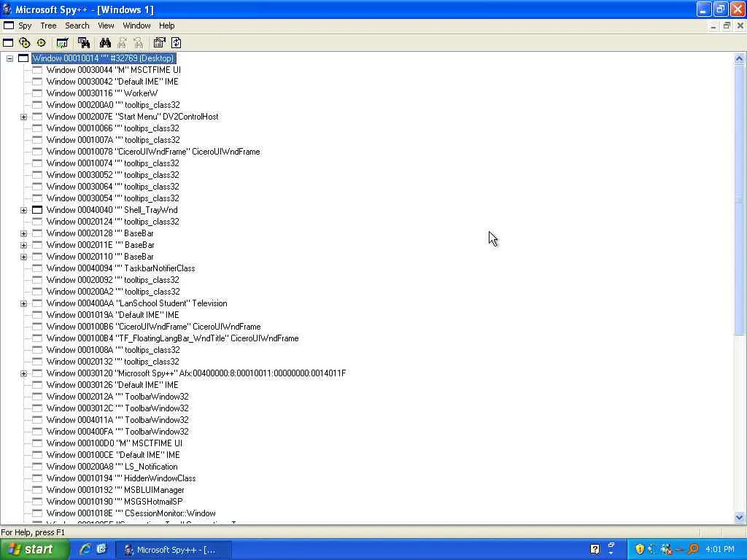
Task: Click the Spy++ document icon in menu bar
Action: [9, 26]
